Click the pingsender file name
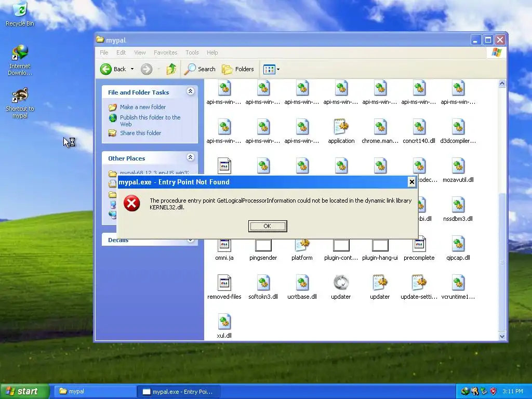532x399 pixels. click(263, 258)
